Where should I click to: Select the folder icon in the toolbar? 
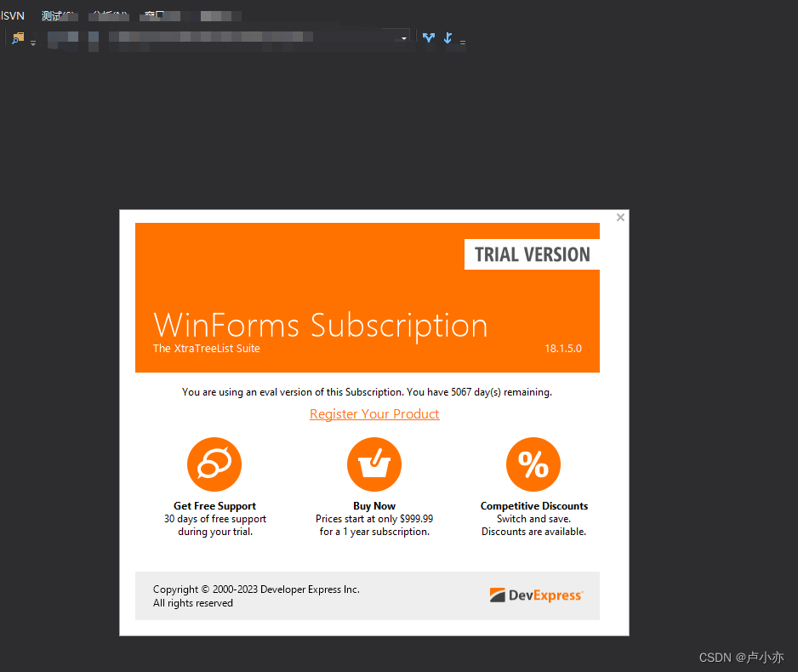[x=17, y=37]
